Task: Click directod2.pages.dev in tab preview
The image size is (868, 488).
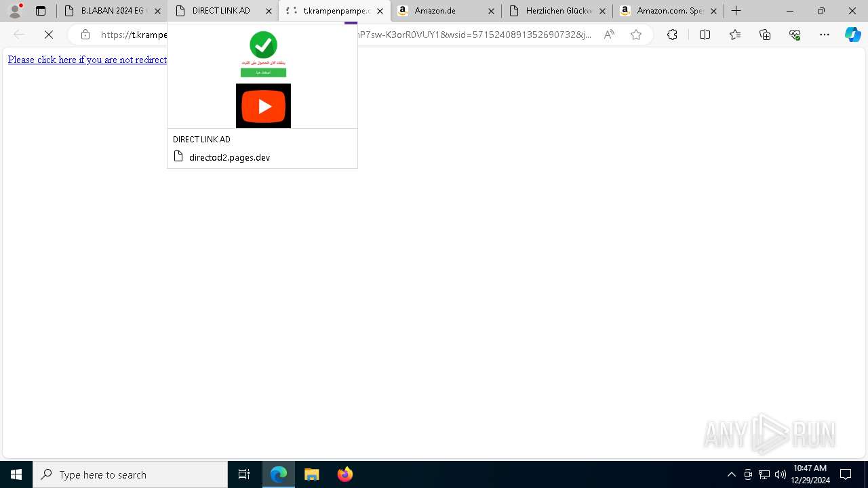Action: pyautogui.click(x=229, y=157)
